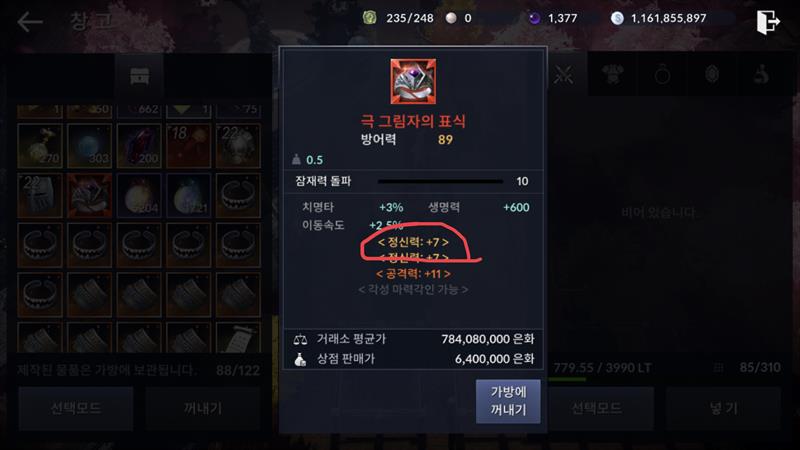Click the 가방에 꺼내기 button
The height and width of the screenshot is (450, 800).
(x=508, y=401)
